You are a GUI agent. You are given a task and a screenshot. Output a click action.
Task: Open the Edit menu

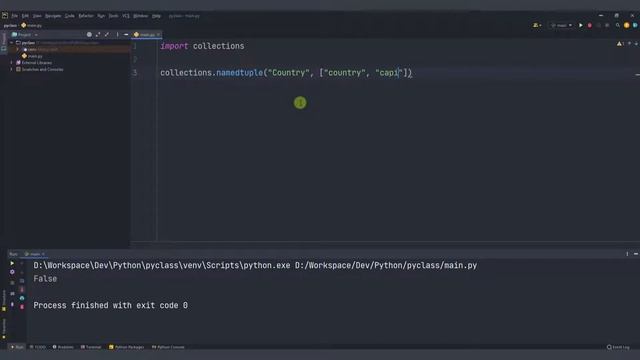click(25, 16)
